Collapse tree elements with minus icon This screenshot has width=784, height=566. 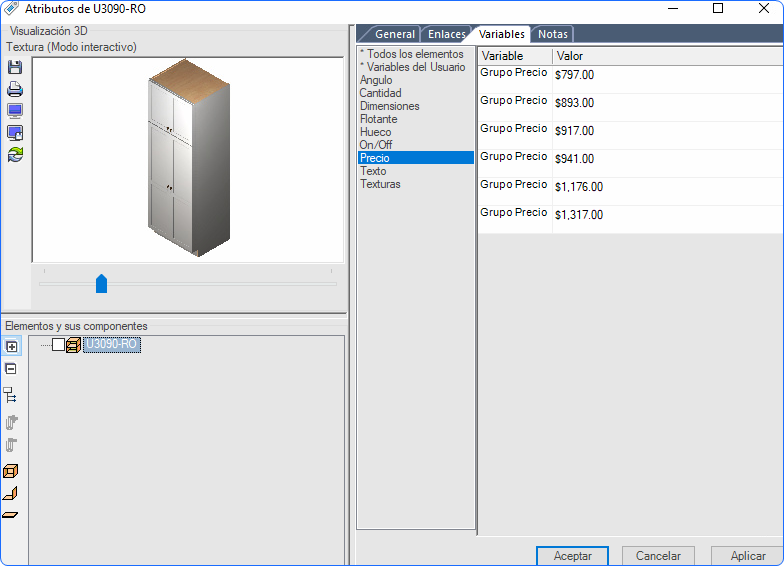click(10, 369)
